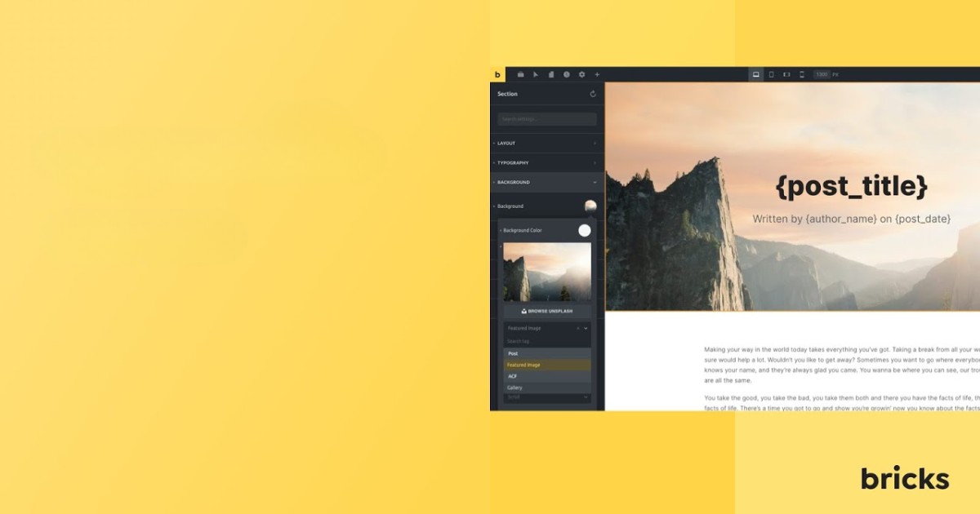Collapse the BACKGROUND settings group
The width and height of the screenshot is (980, 514).
pyautogui.click(x=545, y=182)
